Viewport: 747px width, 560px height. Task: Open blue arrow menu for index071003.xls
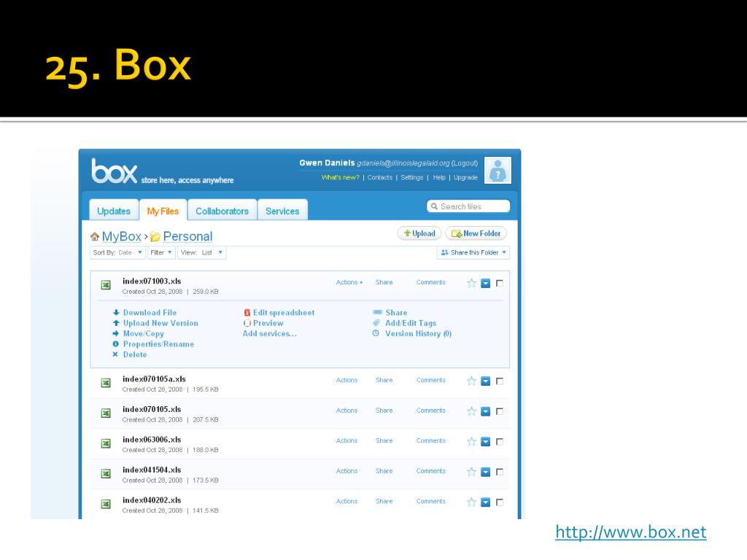tap(485, 284)
